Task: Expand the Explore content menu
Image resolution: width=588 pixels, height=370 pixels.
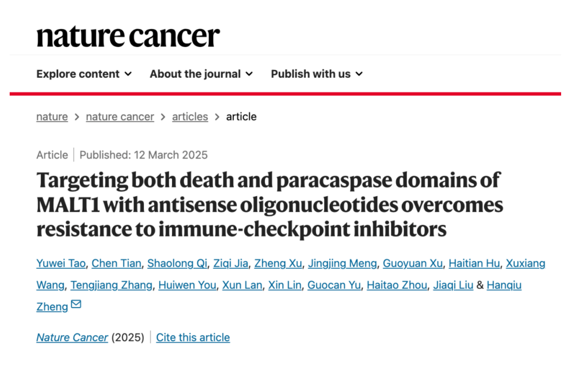Action: pos(84,74)
